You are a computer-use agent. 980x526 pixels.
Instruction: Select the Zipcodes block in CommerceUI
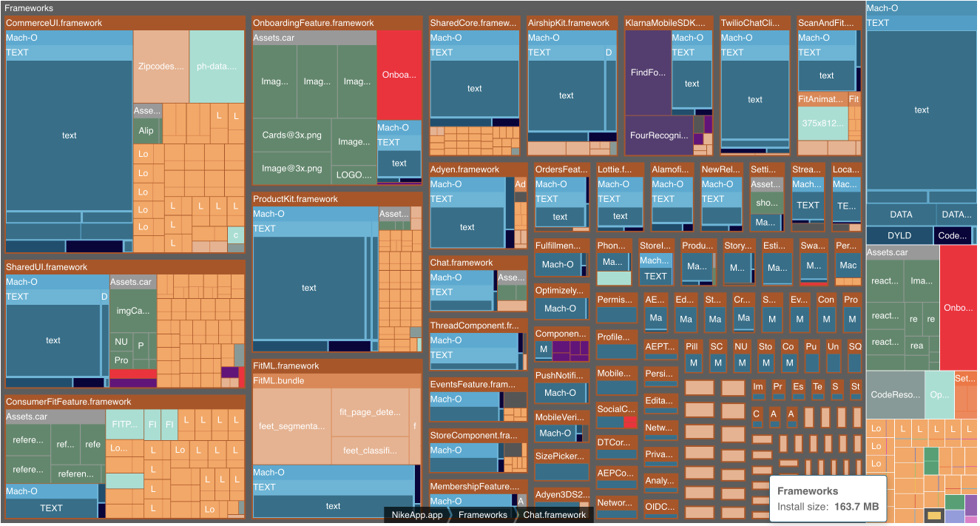point(160,67)
